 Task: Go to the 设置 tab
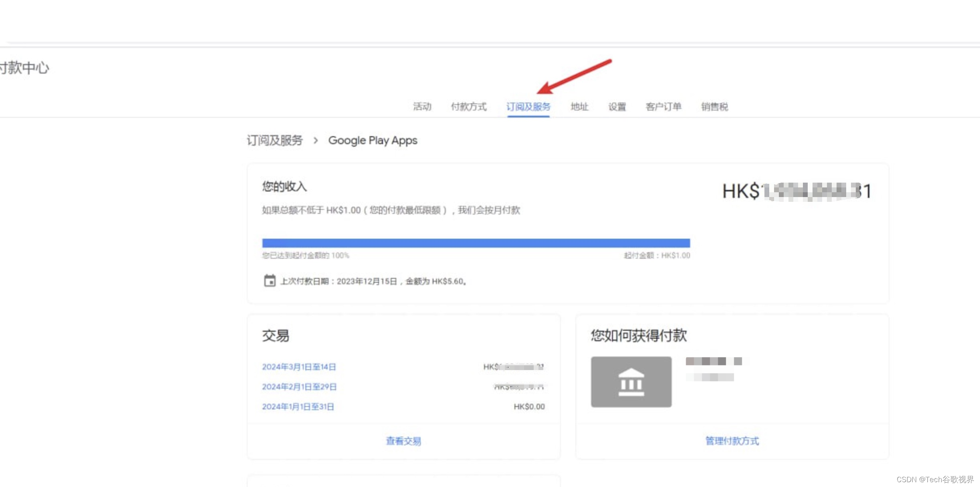point(617,107)
